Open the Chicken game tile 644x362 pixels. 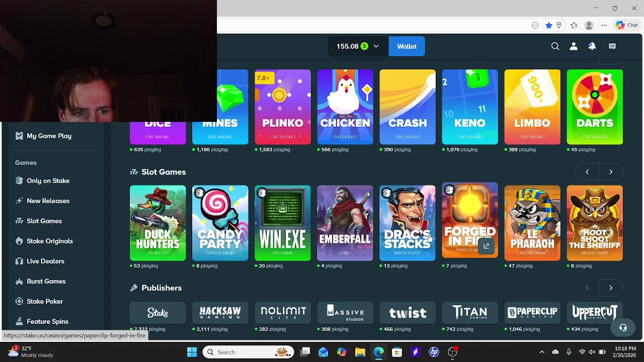pyautogui.click(x=345, y=107)
